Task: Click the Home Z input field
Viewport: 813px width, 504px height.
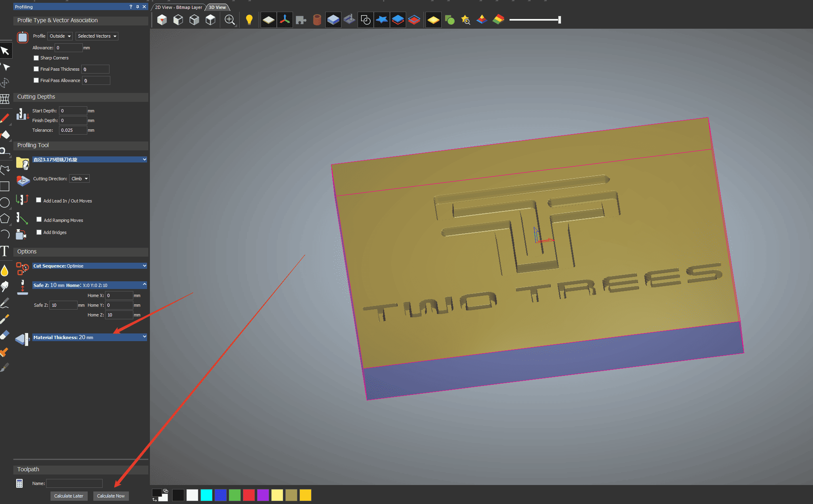Action: 119,315
